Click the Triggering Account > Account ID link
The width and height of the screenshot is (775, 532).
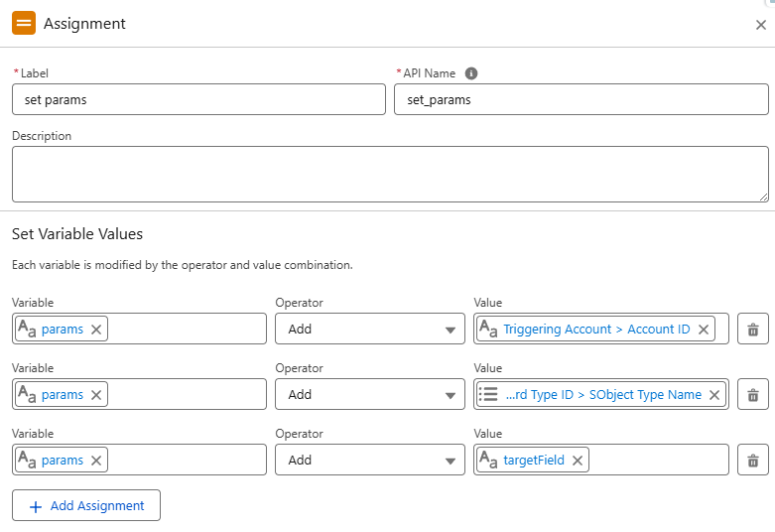pos(596,330)
